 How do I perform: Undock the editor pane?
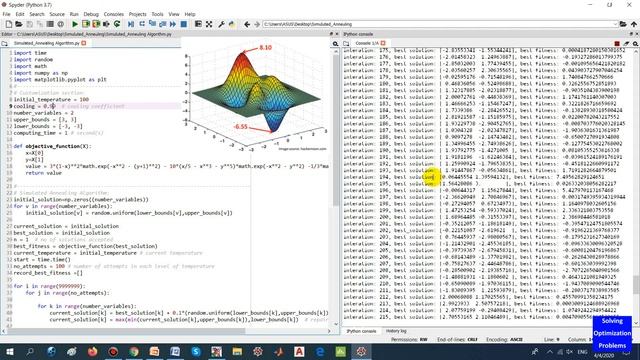[x=331, y=34]
